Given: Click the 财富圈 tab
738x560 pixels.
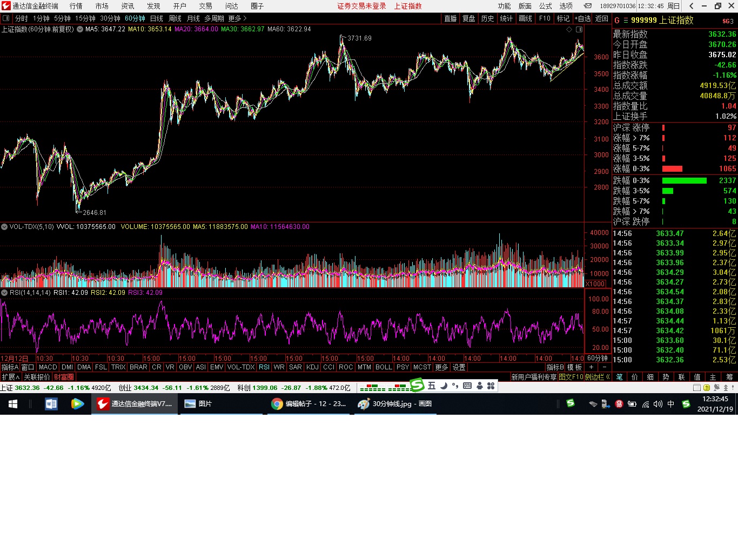Looking at the screenshot, I should pyautogui.click(x=64, y=377).
